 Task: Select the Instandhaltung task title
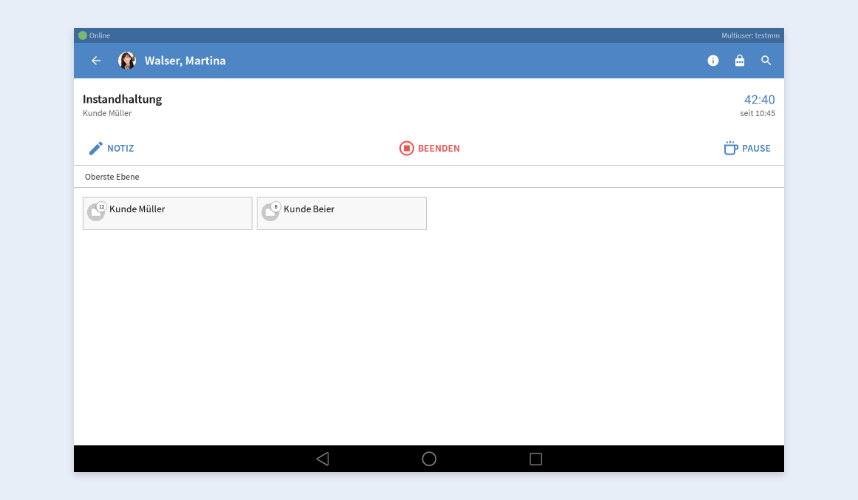[122, 99]
